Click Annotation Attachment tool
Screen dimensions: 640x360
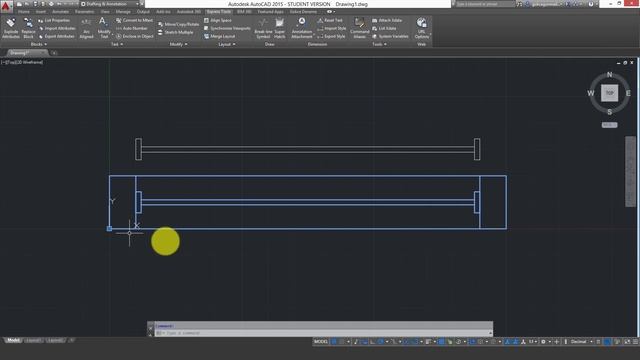[302, 28]
